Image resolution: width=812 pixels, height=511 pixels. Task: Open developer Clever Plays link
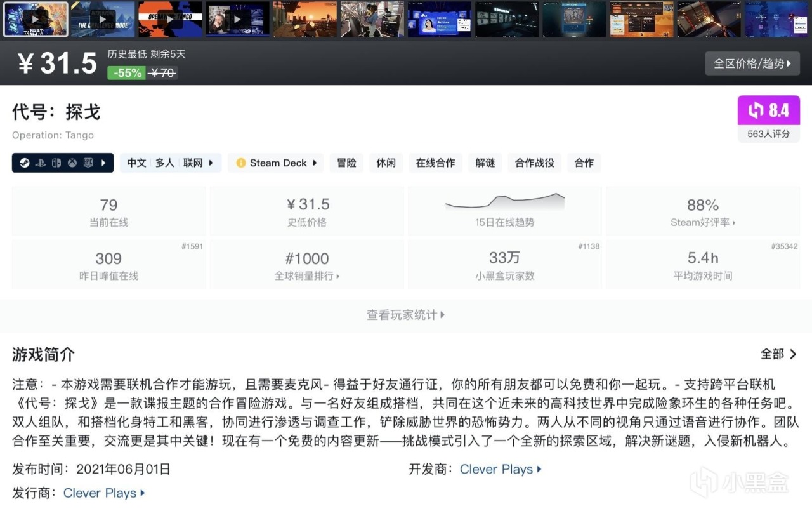point(501,470)
